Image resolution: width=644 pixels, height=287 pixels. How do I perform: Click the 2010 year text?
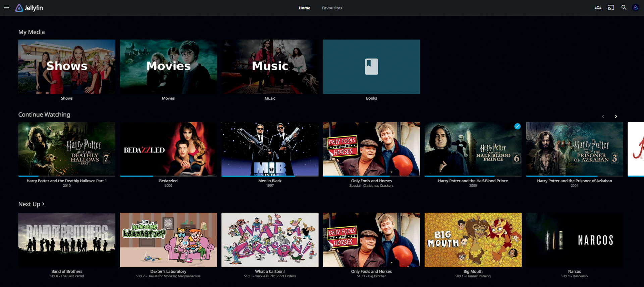coord(67,186)
